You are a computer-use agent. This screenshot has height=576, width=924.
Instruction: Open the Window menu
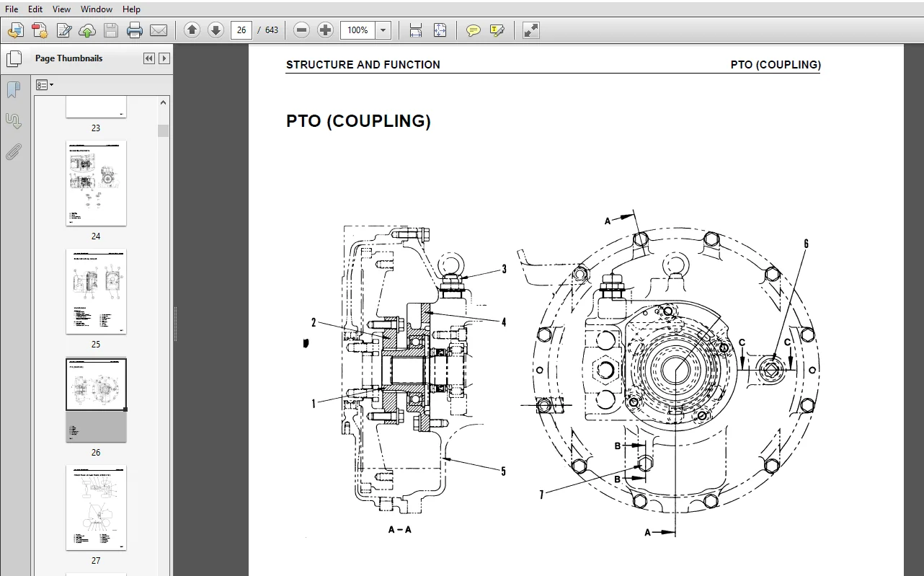(x=96, y=9)
